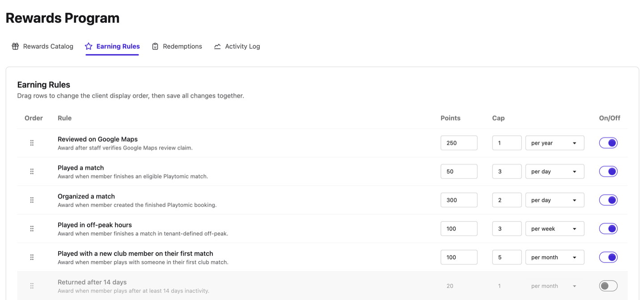The image size is (644, 300).
Task: Open cap period dropdown for Organized a match
Action: (x=555, y=200)
